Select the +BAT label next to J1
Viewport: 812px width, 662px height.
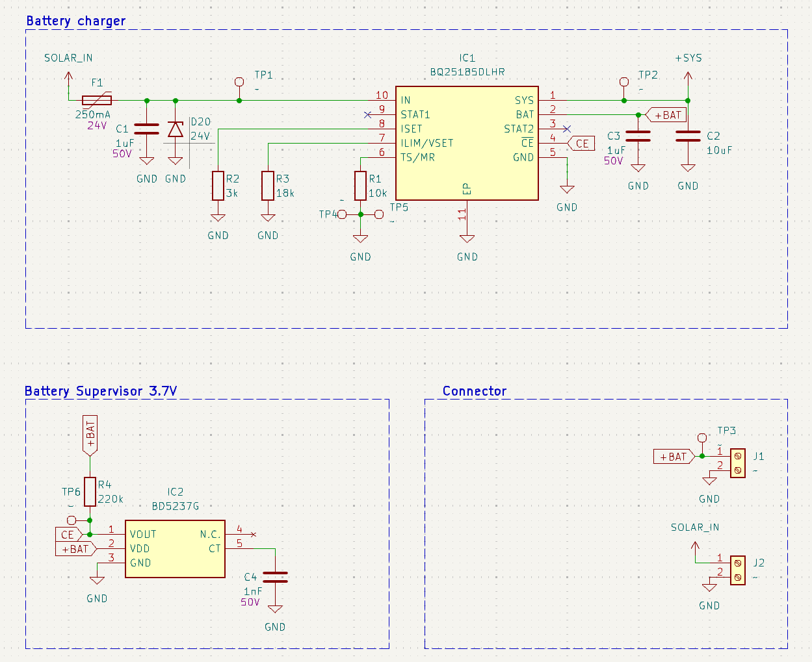(x=674, y=457)
